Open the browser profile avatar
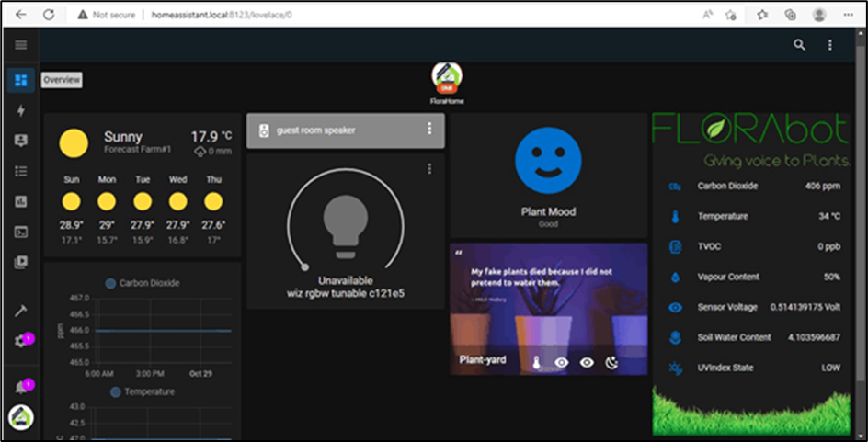Screen dimensions: 868x442 820,15
